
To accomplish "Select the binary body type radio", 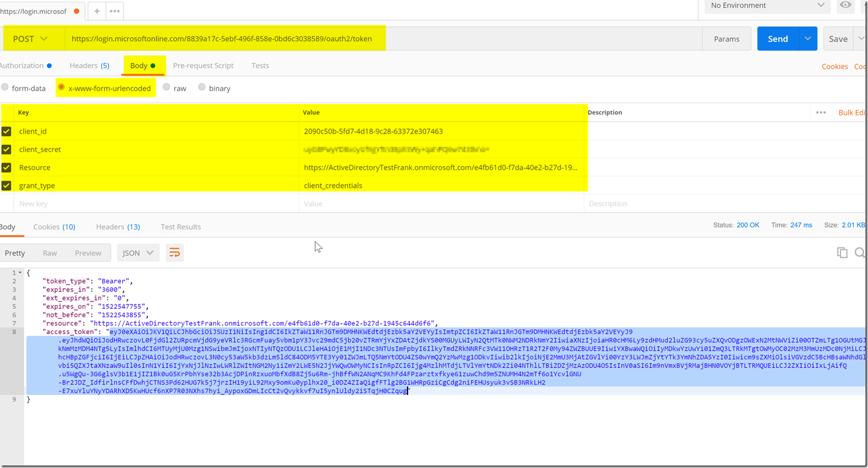I will click(202, 87).
